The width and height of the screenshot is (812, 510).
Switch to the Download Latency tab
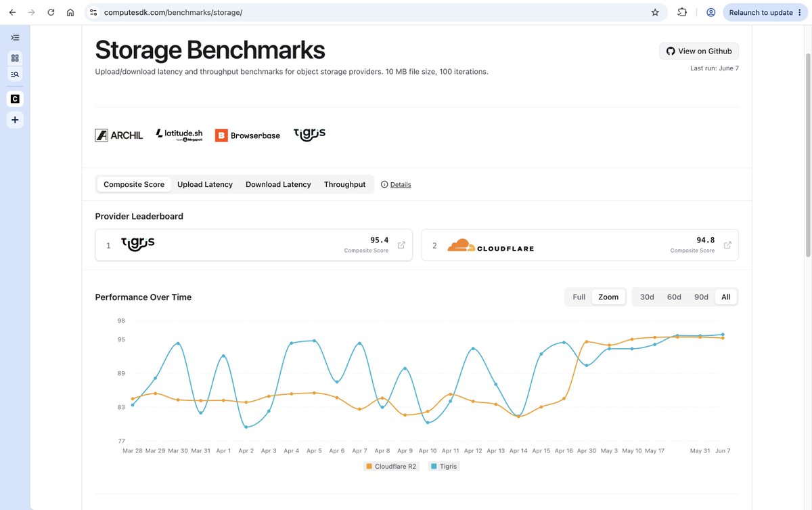pyautogui.click(x=278, y=184)
